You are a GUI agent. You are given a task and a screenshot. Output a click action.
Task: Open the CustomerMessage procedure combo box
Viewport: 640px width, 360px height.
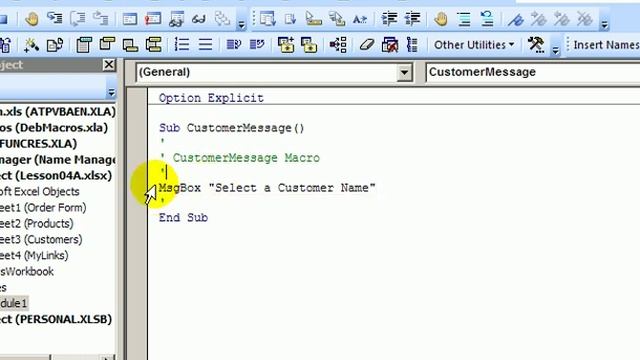[x=532, y=72]
